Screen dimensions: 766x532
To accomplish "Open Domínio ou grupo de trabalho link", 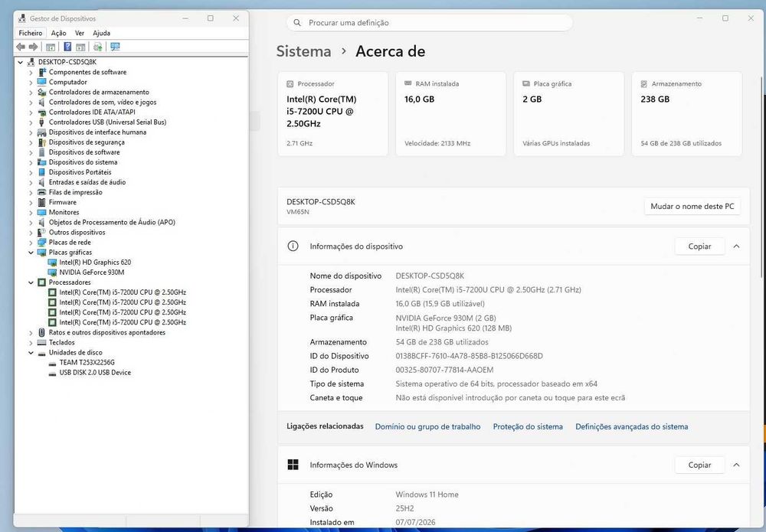I will (427, 426).
